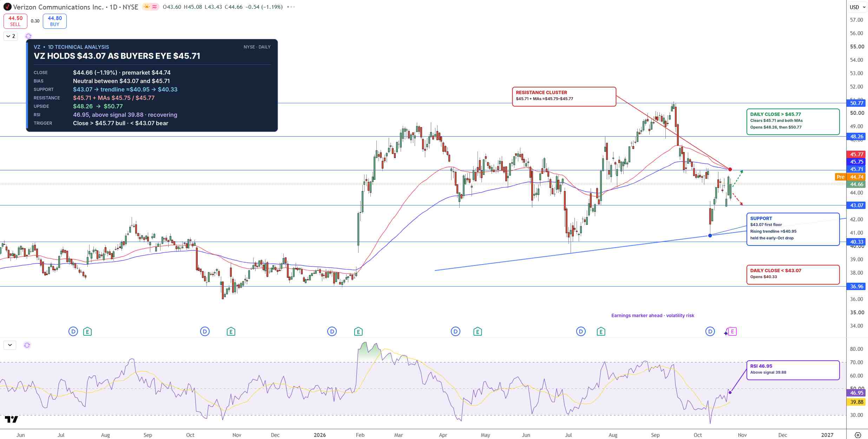Click the Verizon logo icon beside the symbol name
This screenshot has height=439, width=868.
(7, 7)
